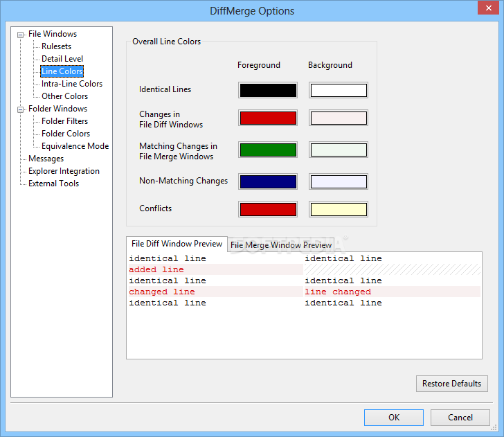Close the DiffMerge Options dialog

click(x=488, y=8)
